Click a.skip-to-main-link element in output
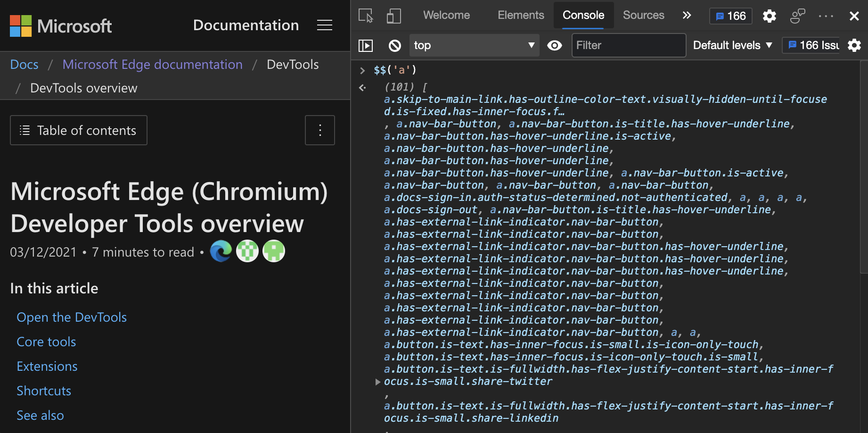868x433 pixels. (x=605, y=105)
